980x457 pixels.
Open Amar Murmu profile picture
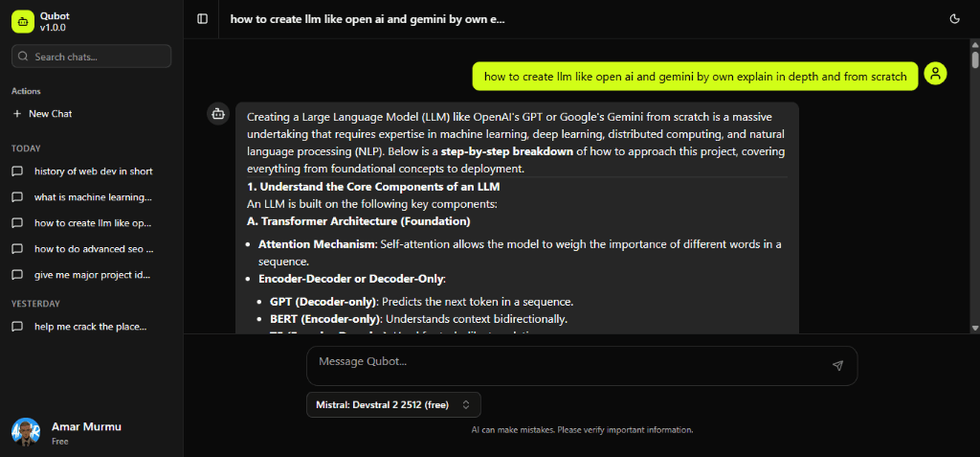click(26, 432)
